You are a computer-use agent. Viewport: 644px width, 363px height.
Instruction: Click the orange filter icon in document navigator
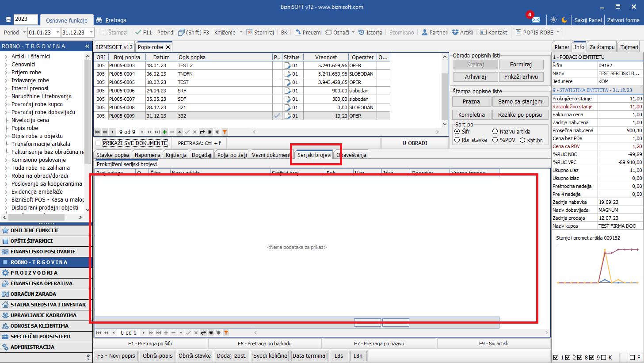225,132
